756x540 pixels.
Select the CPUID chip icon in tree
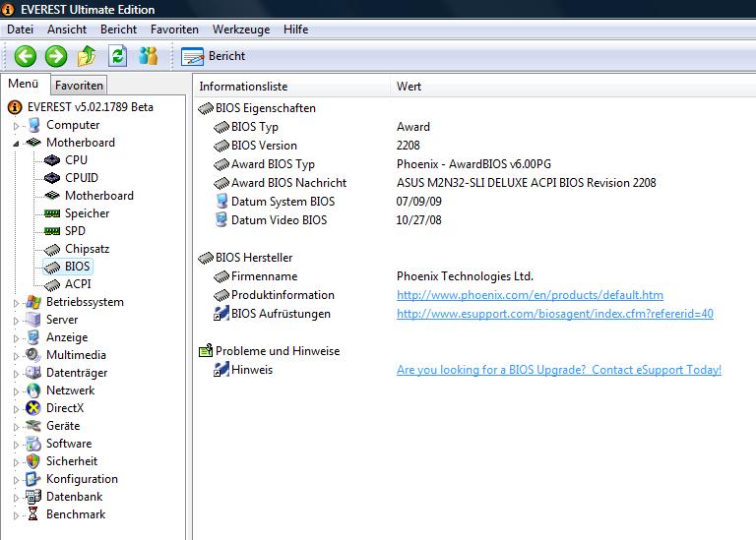(52, 178)
